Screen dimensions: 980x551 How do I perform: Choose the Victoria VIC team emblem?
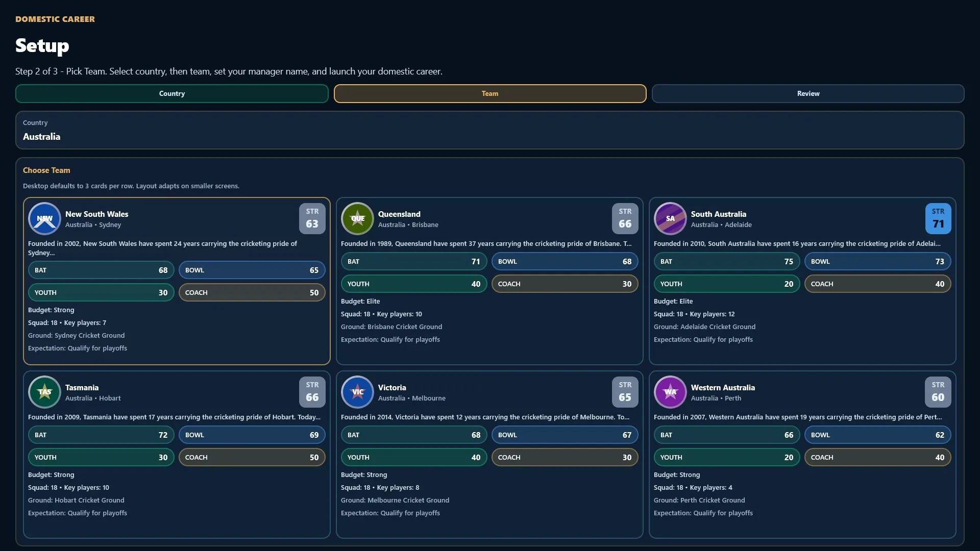point(357,392)
